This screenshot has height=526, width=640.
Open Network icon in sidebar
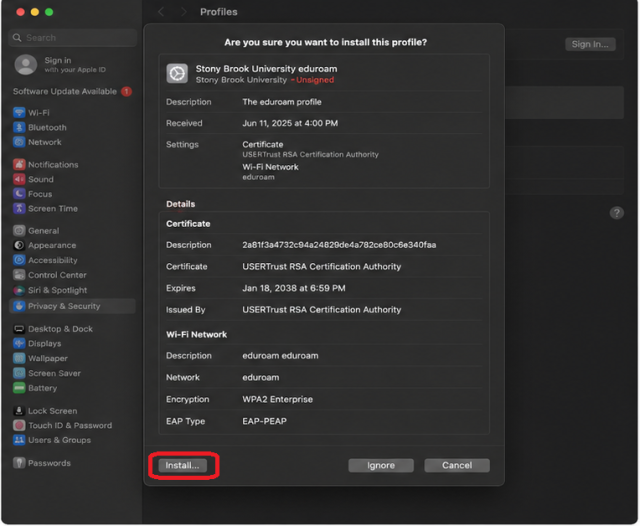click(19, 142)
